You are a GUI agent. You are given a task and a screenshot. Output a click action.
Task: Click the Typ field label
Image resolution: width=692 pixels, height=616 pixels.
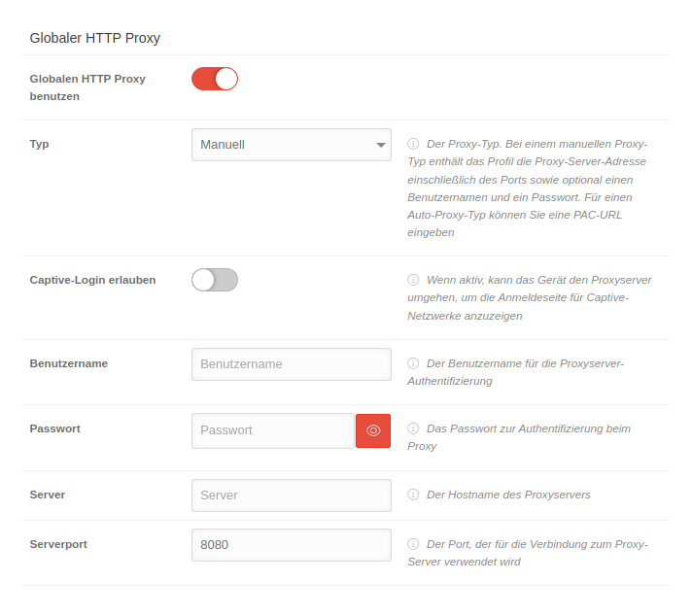coord(40,144)
